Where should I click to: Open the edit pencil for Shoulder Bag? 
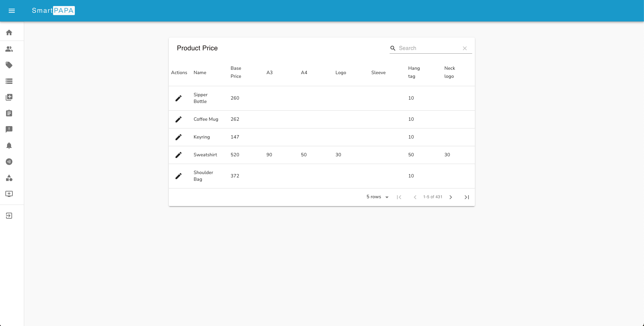(x=179, y=176)
